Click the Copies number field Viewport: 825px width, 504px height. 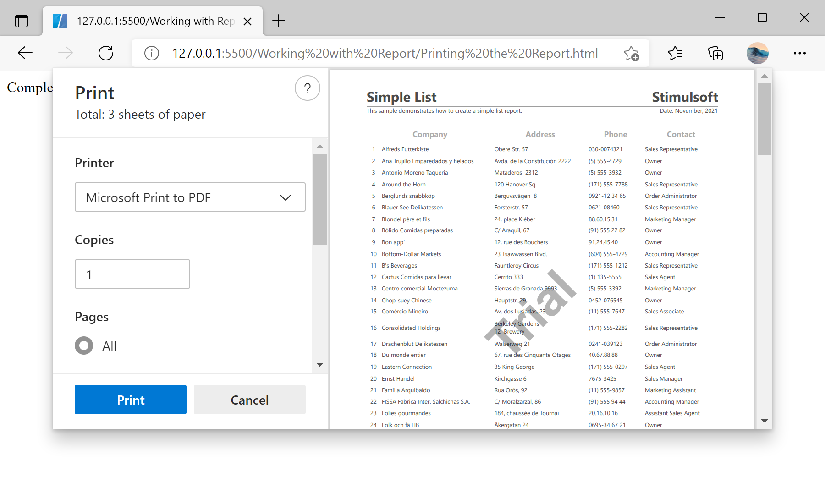[x=132, y=274]
